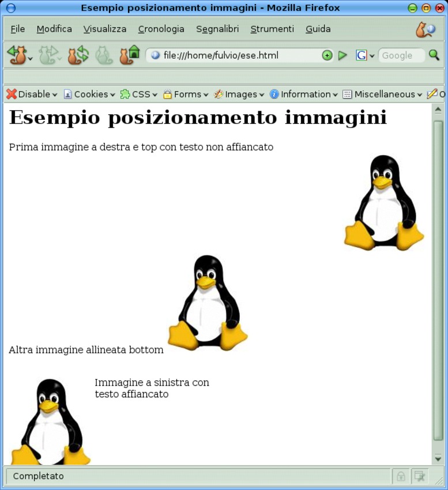Image resolution: width=448 pixels, height=490 pixels.
Task: Go to Home via cat house icon
Action: click(x=129, y=55)
